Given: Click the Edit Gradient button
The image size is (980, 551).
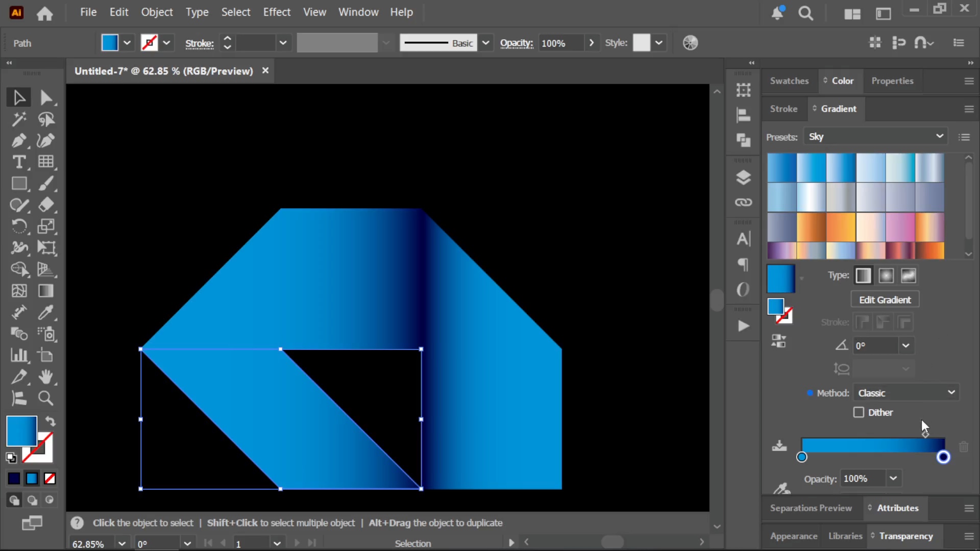Looking at the screenshot, I should [885, 300].
